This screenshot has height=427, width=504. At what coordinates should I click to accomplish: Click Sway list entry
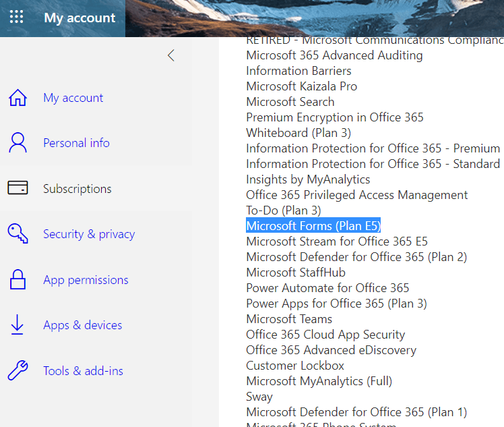click(259, 397)
